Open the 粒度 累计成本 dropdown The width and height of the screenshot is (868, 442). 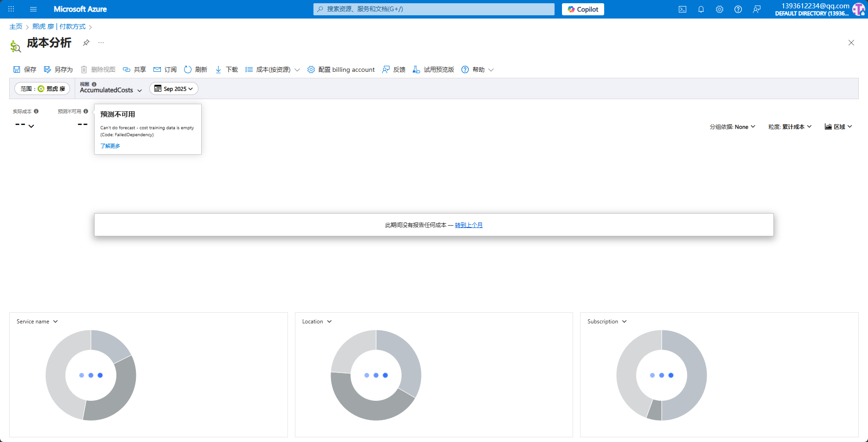point(790,127)
